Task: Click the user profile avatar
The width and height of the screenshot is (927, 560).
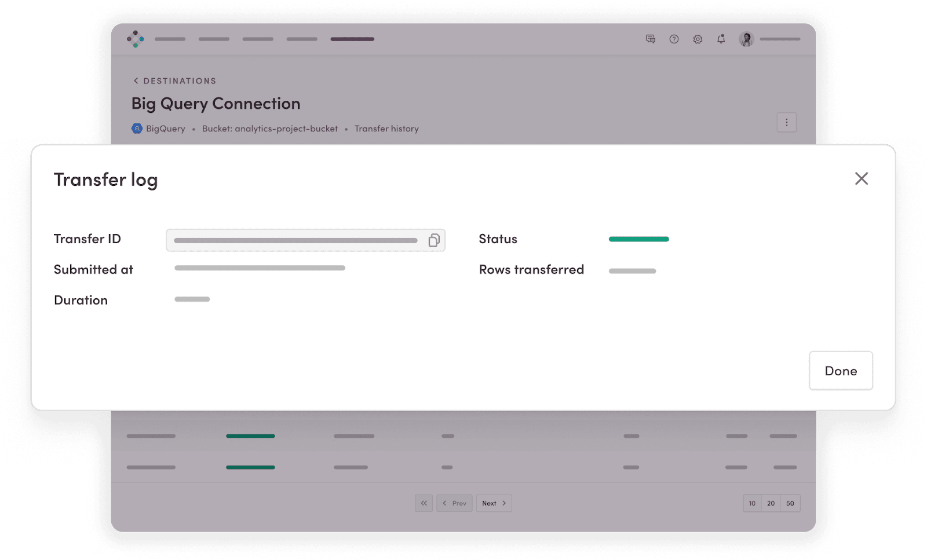Action: pyautogui.click(x=746, y=39)
